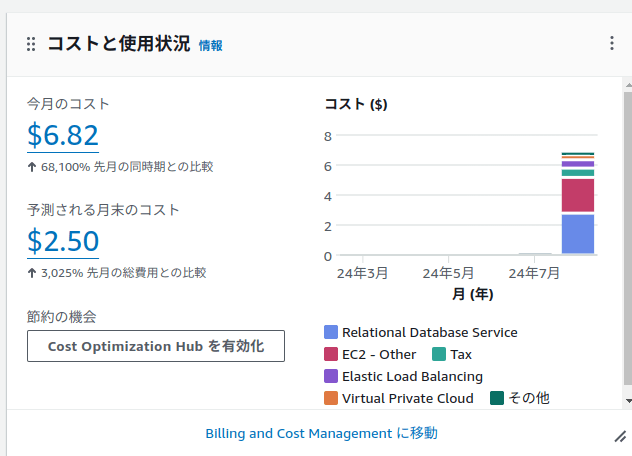Select Relational Database Service legend swatch
The width and height of the screenshot is (632, 456).
(331, 332)
